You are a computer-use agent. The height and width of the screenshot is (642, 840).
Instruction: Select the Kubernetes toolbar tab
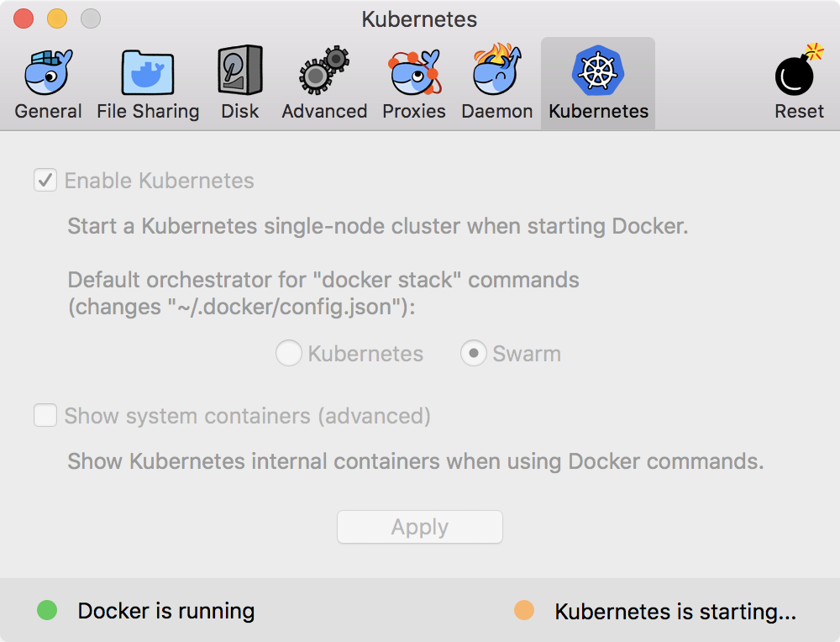597,80
